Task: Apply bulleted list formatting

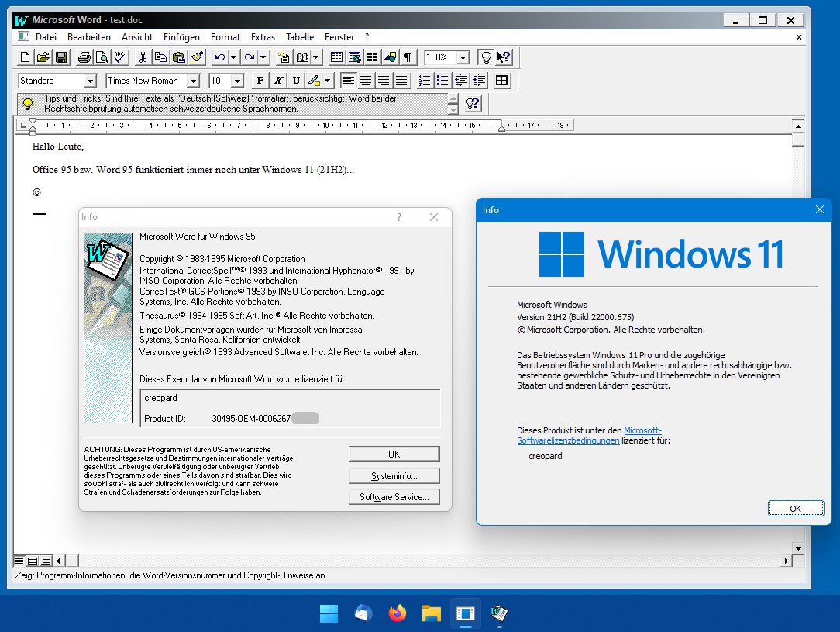Action: click(x=442, y=81)
